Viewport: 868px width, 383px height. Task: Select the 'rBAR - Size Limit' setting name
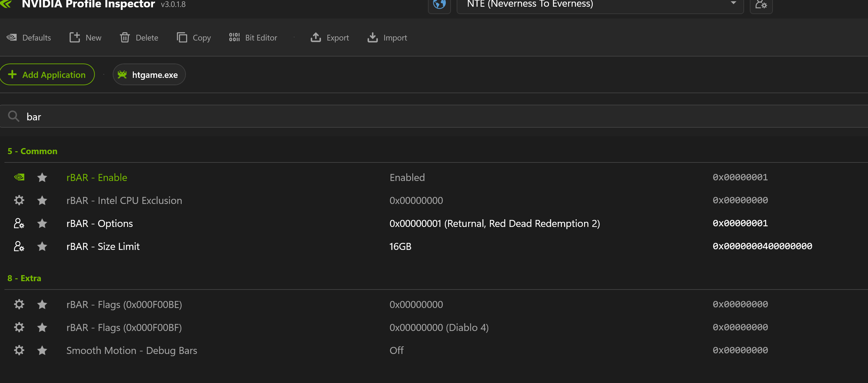tap(103, 247)
